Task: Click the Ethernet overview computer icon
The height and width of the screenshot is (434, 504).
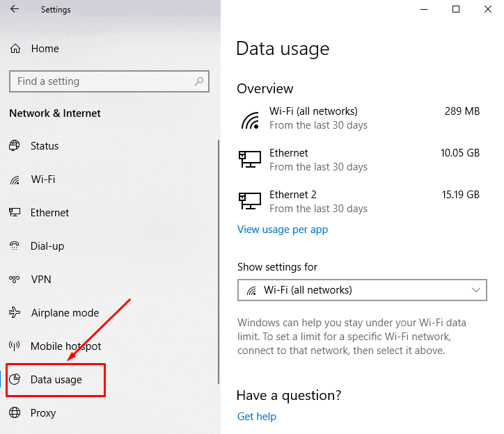Action: (x=250, y=159)
